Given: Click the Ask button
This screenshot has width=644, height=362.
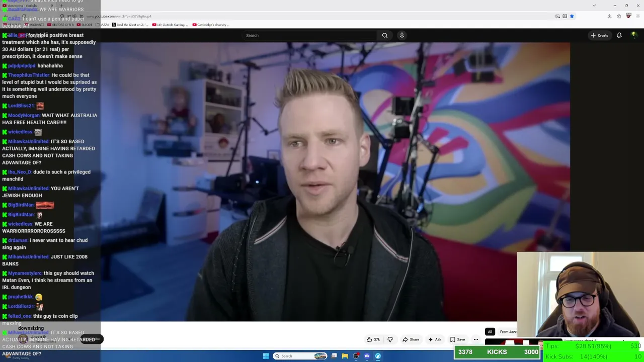Looking at the screenshot, I should pyautogui.click(x=435, y=339).
